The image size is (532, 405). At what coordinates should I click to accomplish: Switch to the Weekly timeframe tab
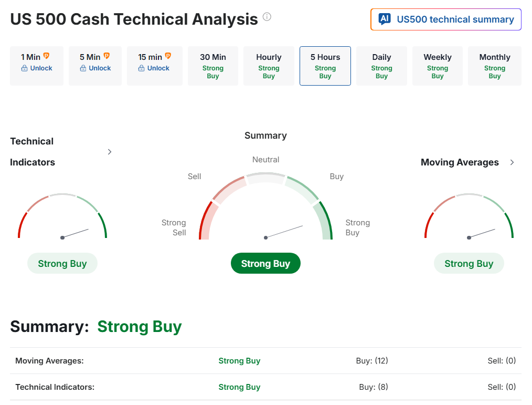(x=438, y=66)
